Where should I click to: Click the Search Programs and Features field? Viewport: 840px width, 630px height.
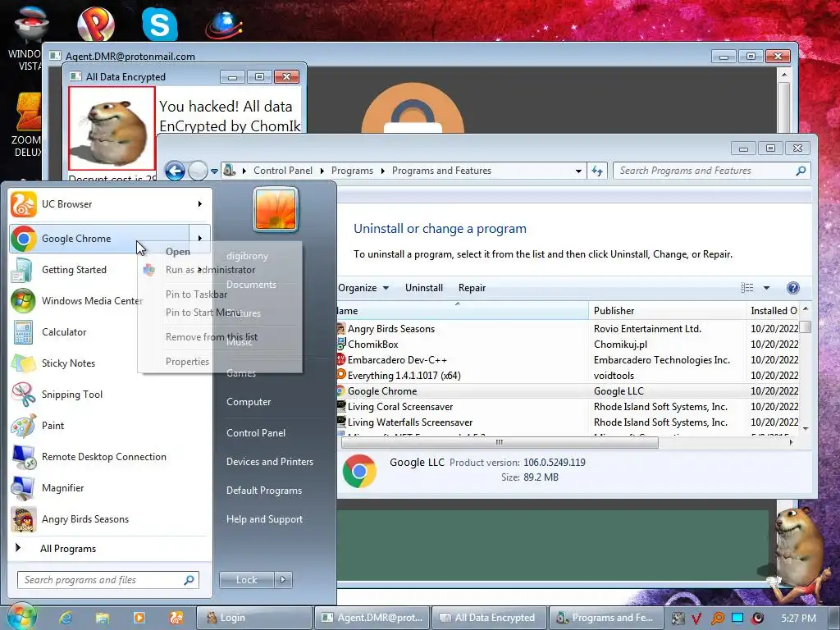click(x=711, y=171)
